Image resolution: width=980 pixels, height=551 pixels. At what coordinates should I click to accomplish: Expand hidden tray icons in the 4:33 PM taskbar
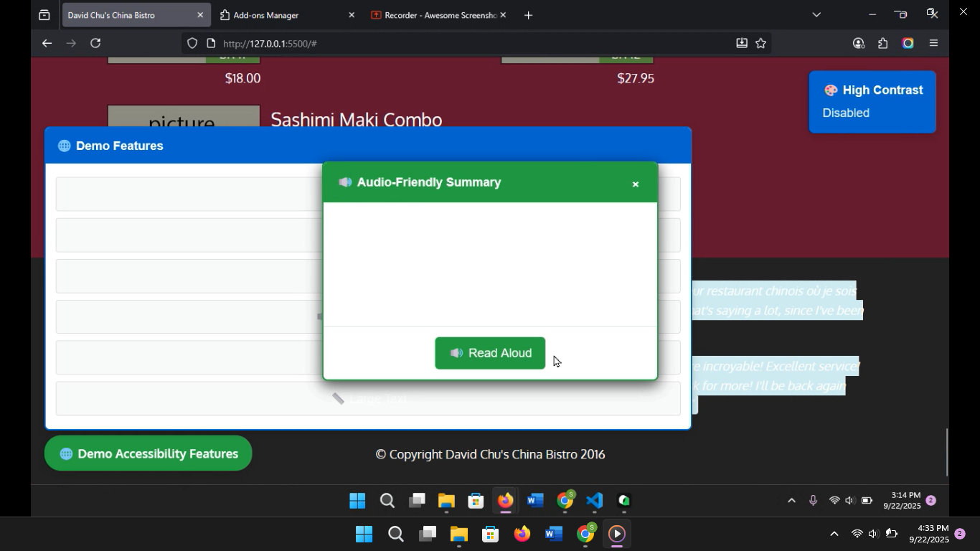pos(834,534)
